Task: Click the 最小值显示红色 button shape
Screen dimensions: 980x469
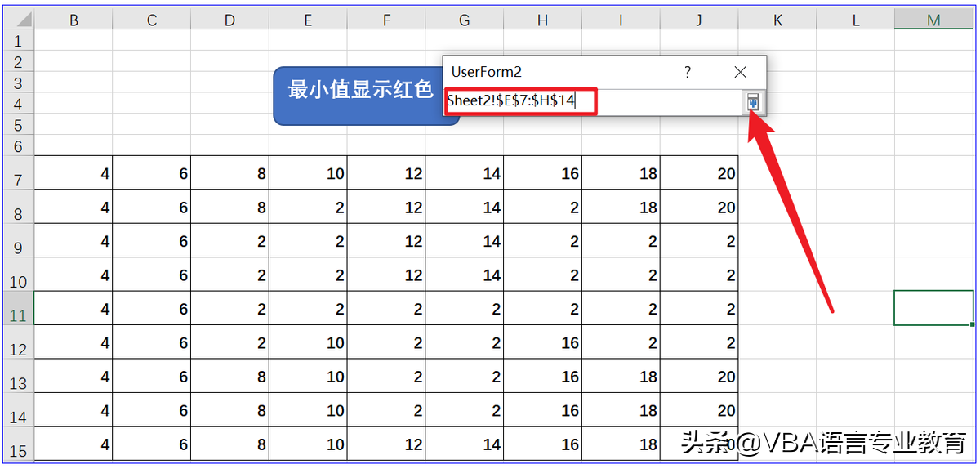Action: click(361, 96)
